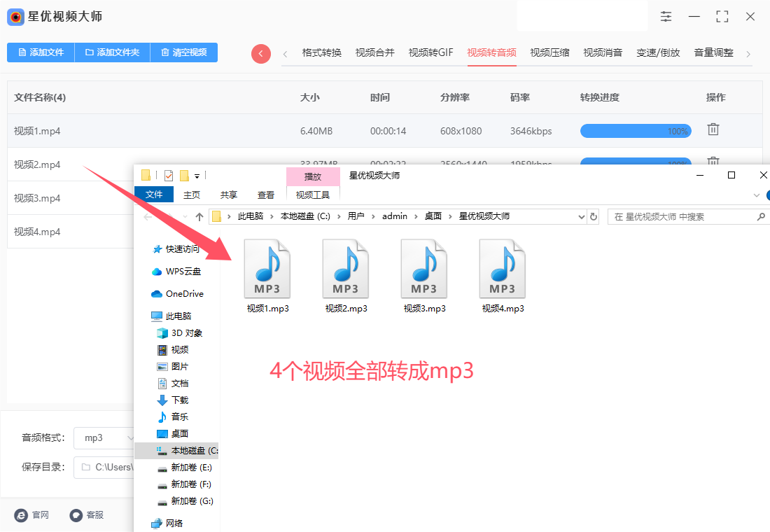The height and width of the screenshot is (532, 770).
Task: Click the 视频1.mp4 conversion progress bar
Action: tap(636, 131)
